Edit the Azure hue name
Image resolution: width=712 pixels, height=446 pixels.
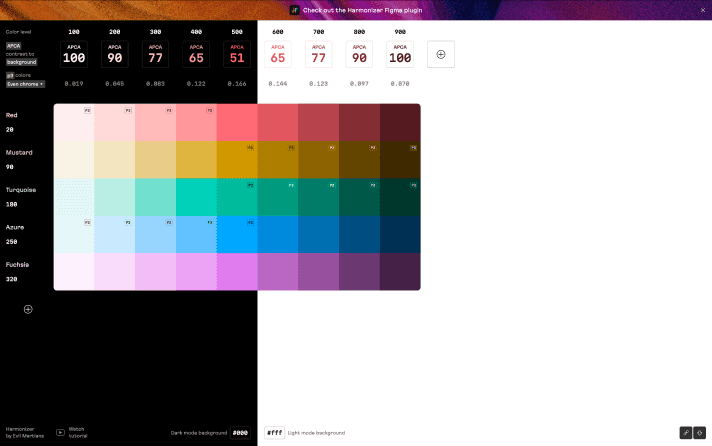(x=15, y=227)
